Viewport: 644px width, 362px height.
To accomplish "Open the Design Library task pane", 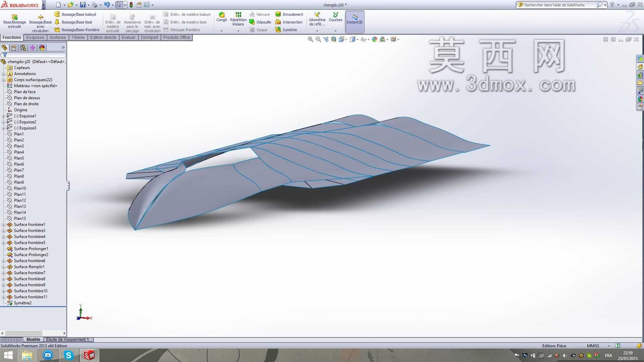I will point(640,75).
